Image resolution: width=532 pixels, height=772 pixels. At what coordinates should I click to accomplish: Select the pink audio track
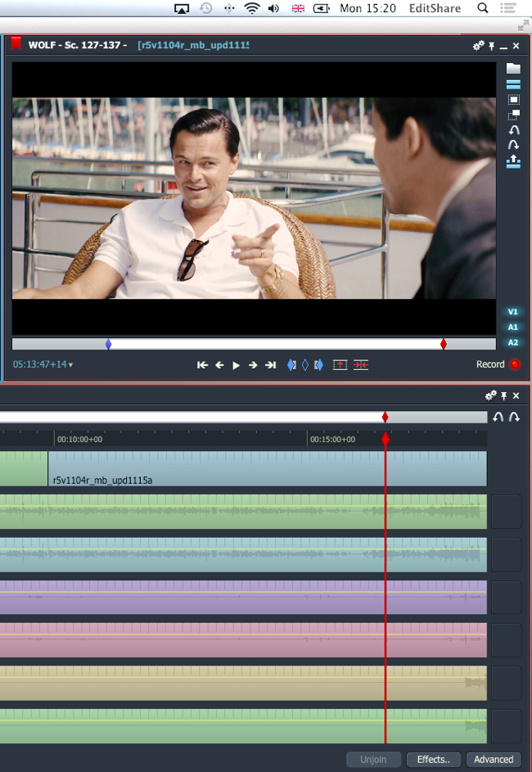tap(243, 640)
